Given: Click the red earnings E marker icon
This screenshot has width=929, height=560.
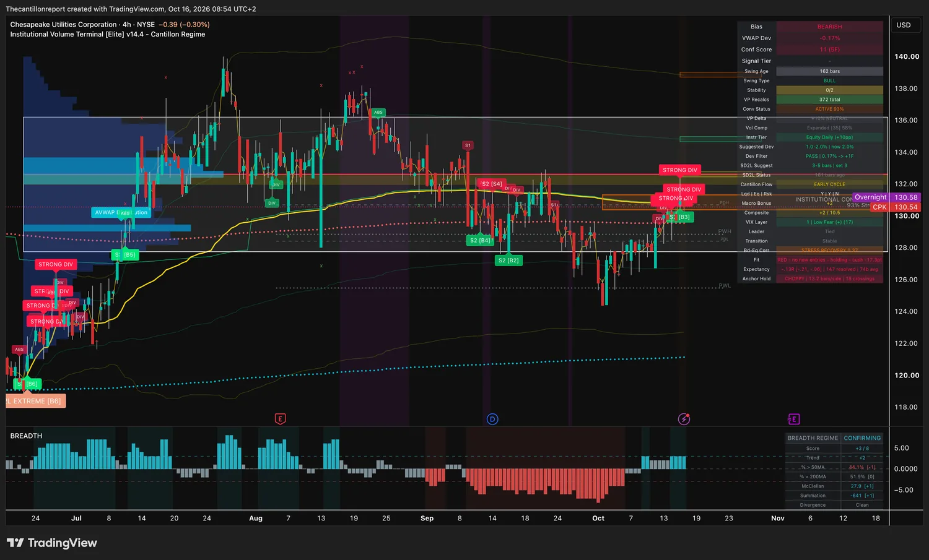Looking at the screenshot, I should point(280,419).
